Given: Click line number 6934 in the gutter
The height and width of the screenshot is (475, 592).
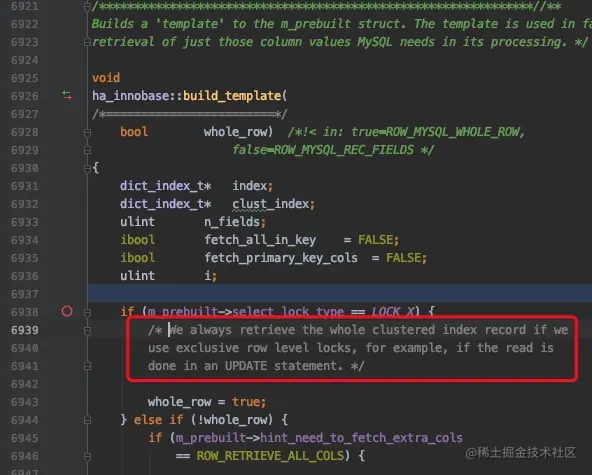Looking at the screenshot, I should (x=25, y=240).
